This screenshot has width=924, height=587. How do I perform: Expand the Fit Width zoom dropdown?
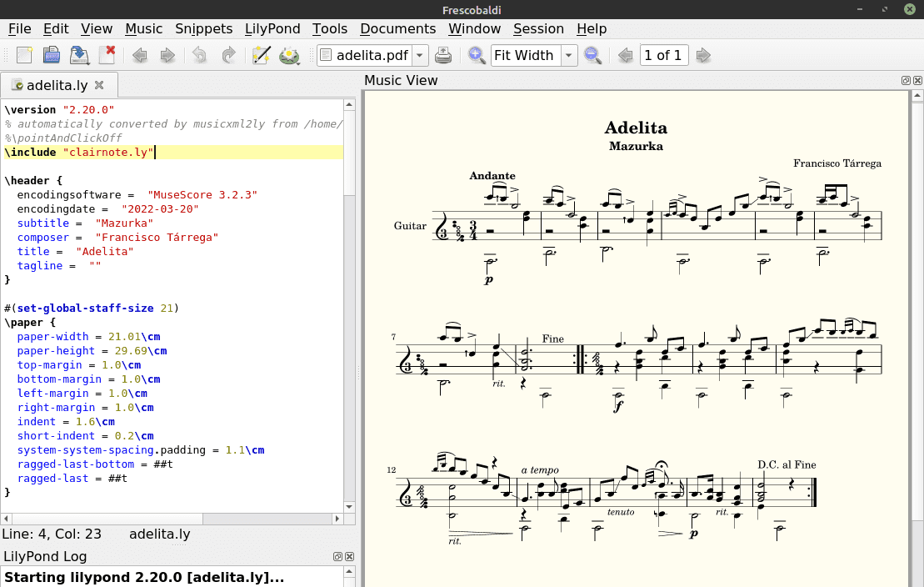[569, 56]
